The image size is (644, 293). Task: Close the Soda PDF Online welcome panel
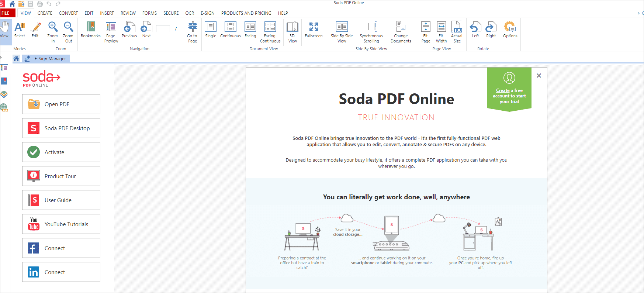pos(539,76)
